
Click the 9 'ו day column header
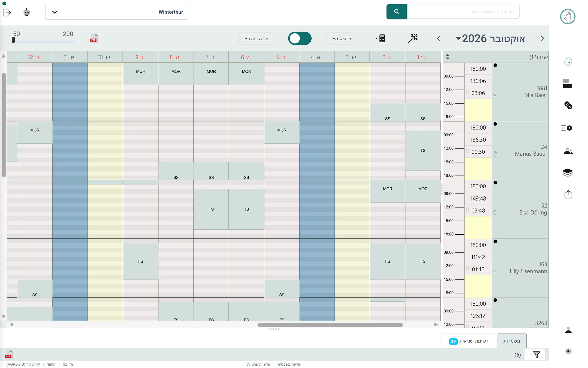click(140, 57)
